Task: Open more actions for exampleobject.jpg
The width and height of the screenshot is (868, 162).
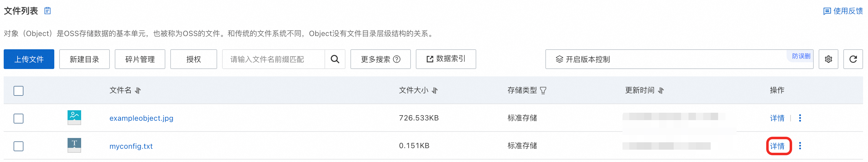Action: 800,118
